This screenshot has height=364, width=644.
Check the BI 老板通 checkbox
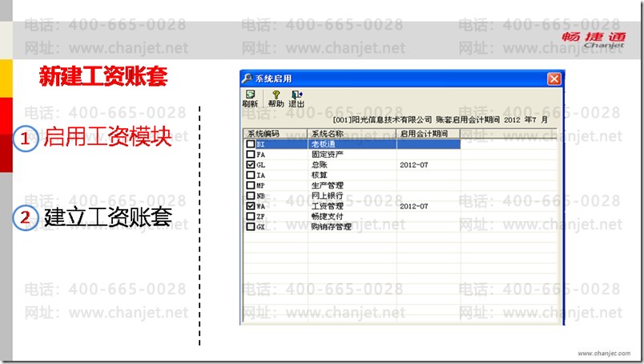pyautogui.click(x=251, y=144)
